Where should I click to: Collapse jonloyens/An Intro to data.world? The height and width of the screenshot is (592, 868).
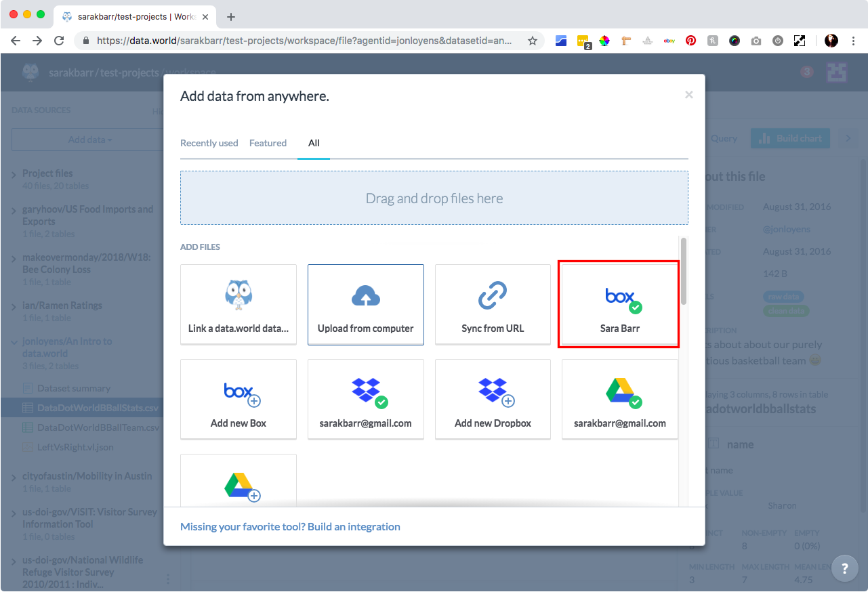click(x=14, y=343)
